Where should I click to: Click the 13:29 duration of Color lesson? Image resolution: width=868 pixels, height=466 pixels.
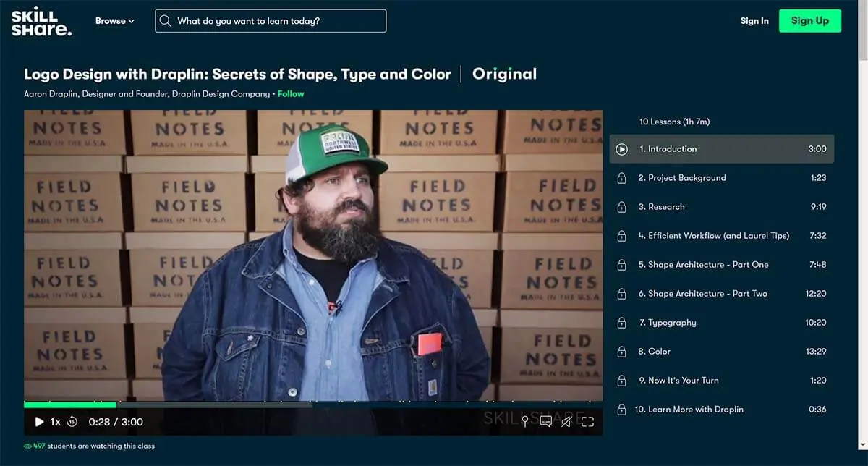pos(815,352)
